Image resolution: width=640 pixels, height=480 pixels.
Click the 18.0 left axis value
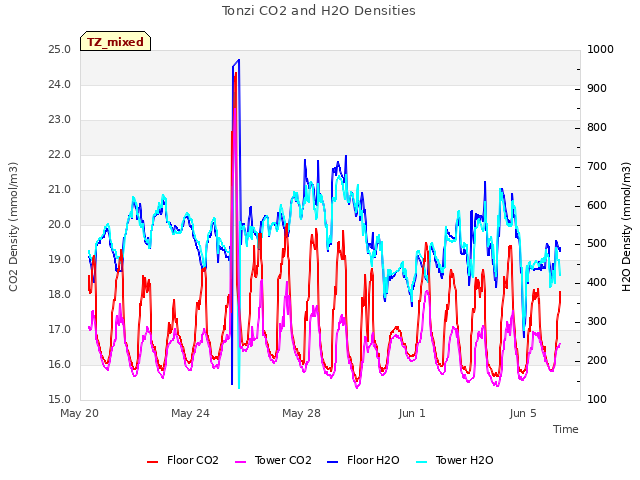(x=60, y=295)
